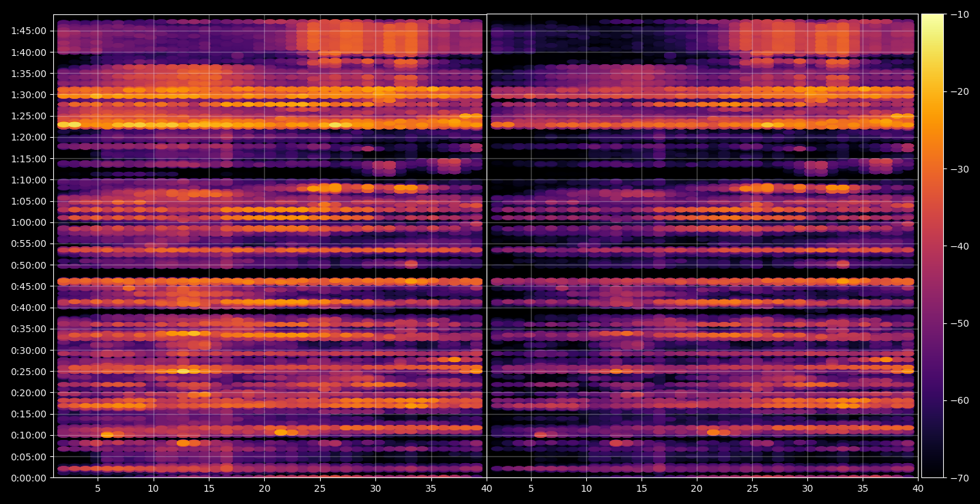Screen dimensions: 980x504
Task: Click the 0:05:00 y-axis tick label
Action: [x=29, y=457]
